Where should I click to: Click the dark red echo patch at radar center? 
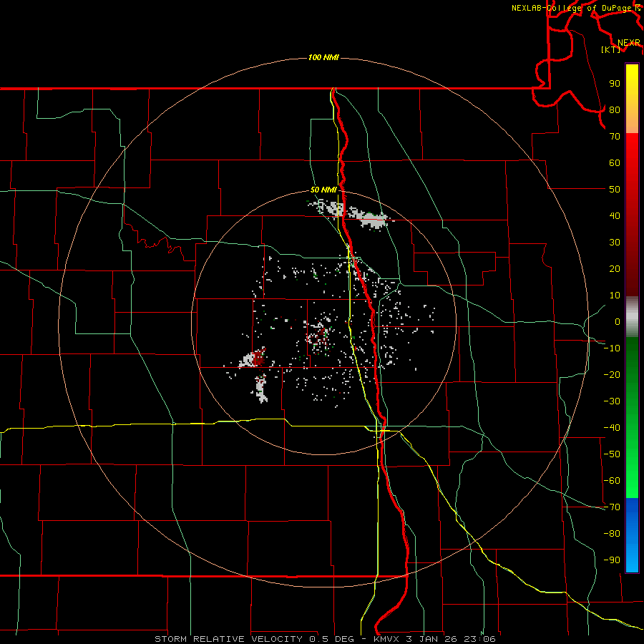319,334
